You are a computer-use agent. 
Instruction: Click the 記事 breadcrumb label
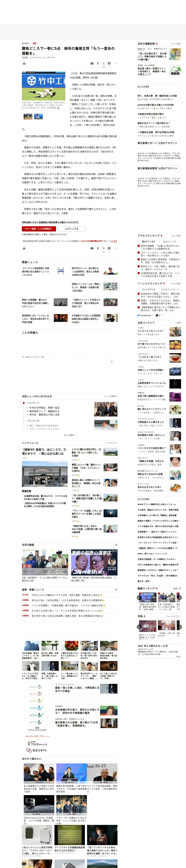[x=34, y=43]
